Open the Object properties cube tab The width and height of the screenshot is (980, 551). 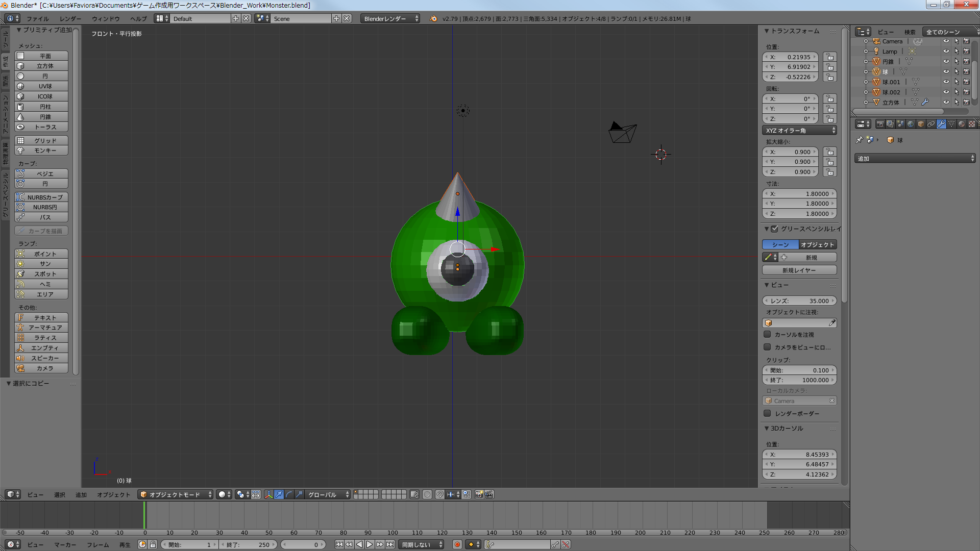click(x=921, y=124)
